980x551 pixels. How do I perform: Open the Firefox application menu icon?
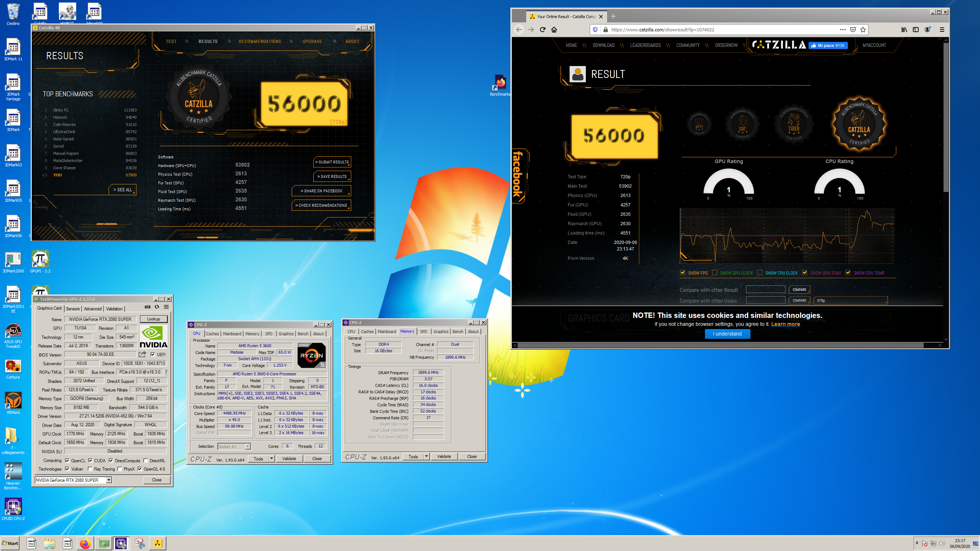[x=942, y=30]
